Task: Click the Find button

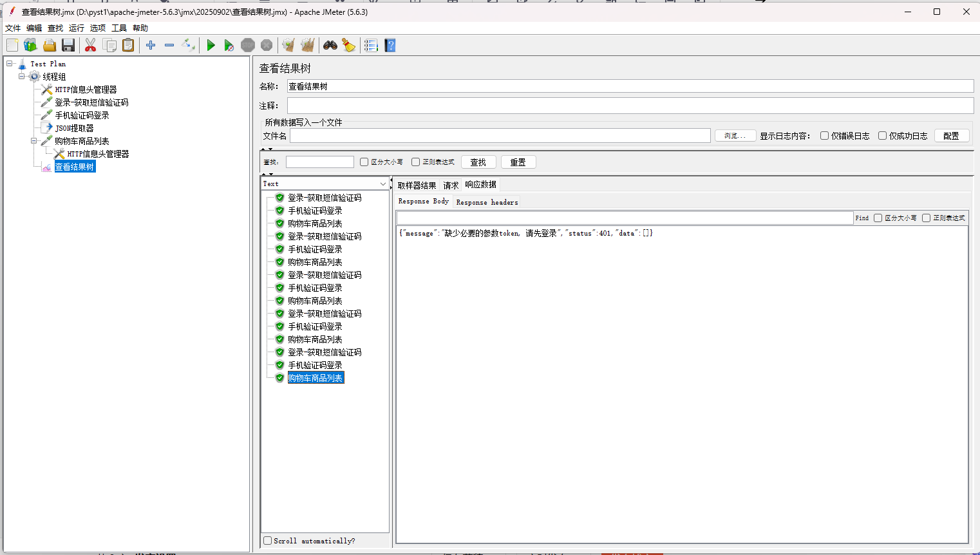Action: [x=862, y=218]
